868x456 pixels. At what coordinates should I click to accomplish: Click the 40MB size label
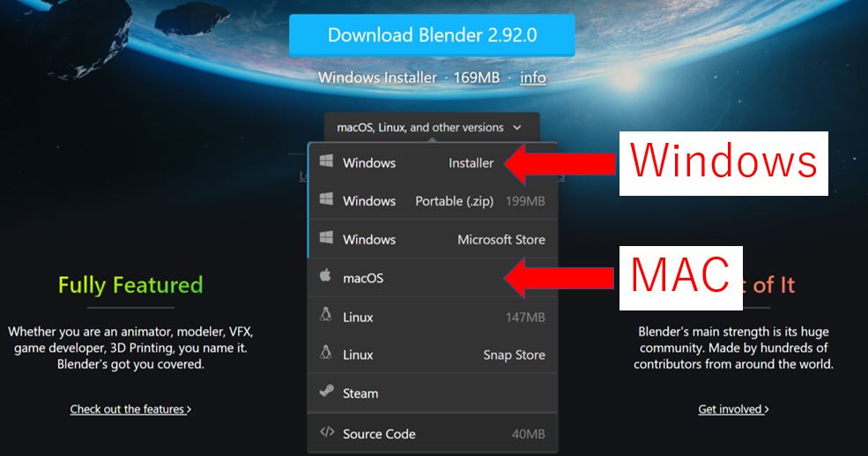[x=528, y=434]
